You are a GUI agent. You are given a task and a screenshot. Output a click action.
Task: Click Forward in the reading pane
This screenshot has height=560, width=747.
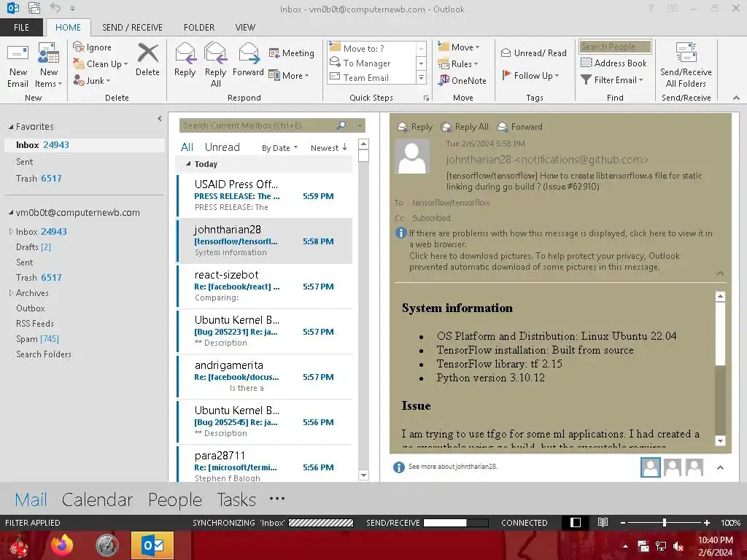click(520, 127)
